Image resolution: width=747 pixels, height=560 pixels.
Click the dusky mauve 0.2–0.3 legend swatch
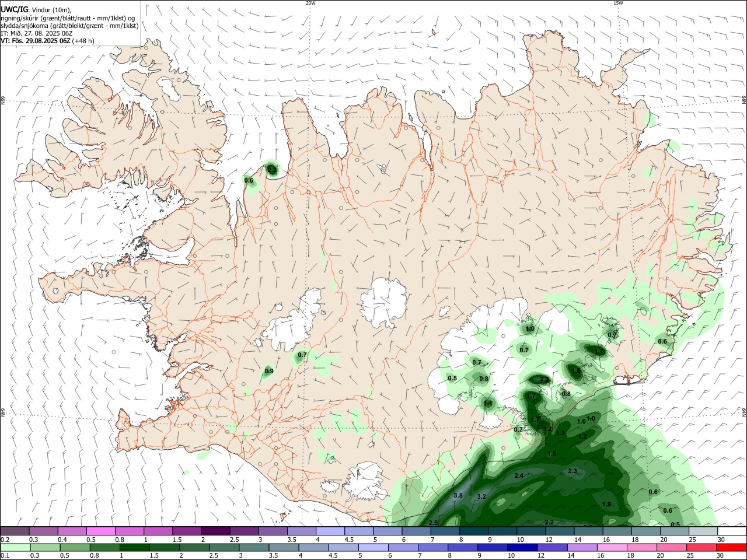[15, 531]
